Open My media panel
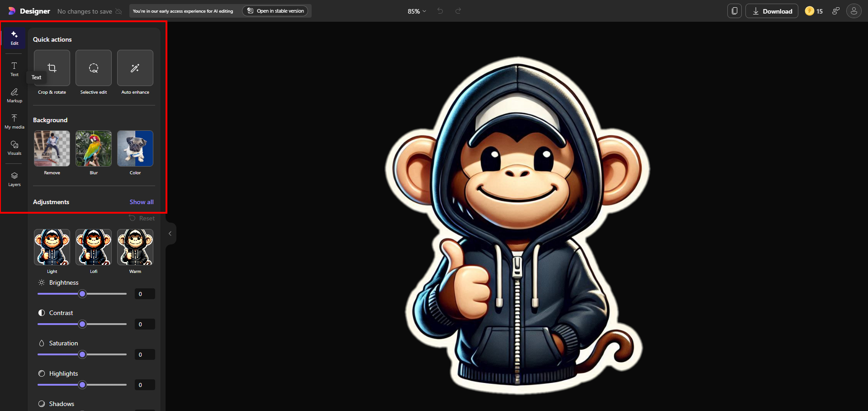The width and height of the screenshot is (868, 411). pyautogui.click(x=14, y=122)
